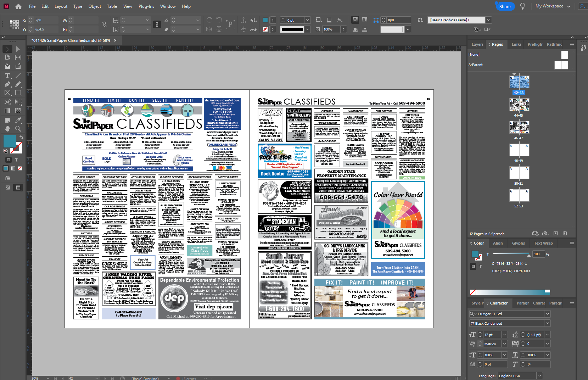Open the font style dropdown
This screenshot has height=380, width=588.
point(547,323)
